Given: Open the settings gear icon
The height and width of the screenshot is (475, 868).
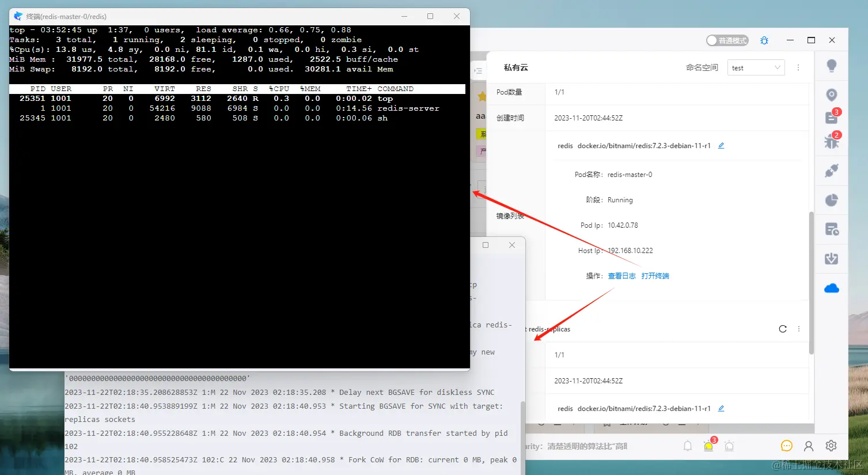Looking at the screenshot, I should 831,446.
